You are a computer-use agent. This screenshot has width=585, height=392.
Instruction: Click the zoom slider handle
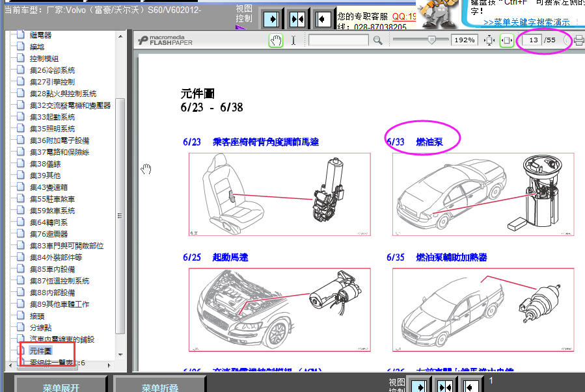tap(431, 40)
